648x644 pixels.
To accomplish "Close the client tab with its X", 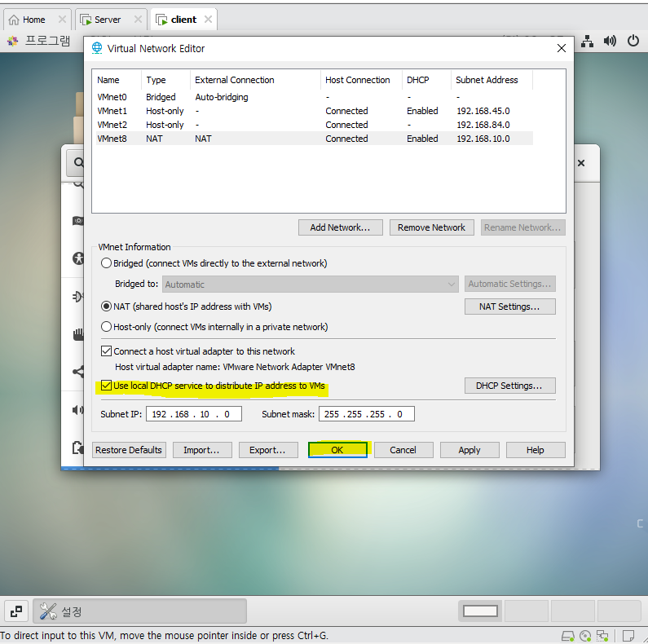I will click(209, 19).
